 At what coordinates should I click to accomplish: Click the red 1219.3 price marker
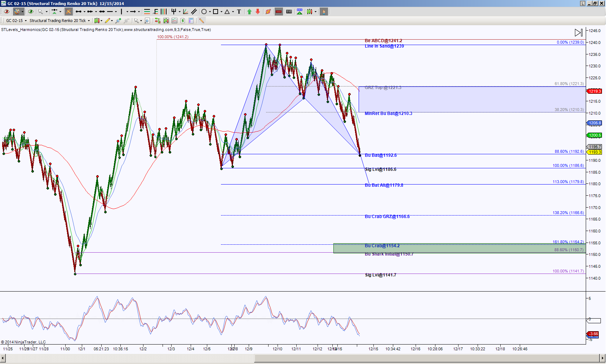[x=594, y=91]
